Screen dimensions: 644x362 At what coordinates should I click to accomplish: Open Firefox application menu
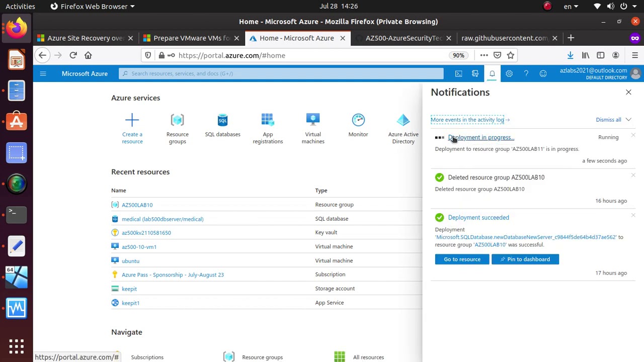pyautogui.click(x=634, y=55)
